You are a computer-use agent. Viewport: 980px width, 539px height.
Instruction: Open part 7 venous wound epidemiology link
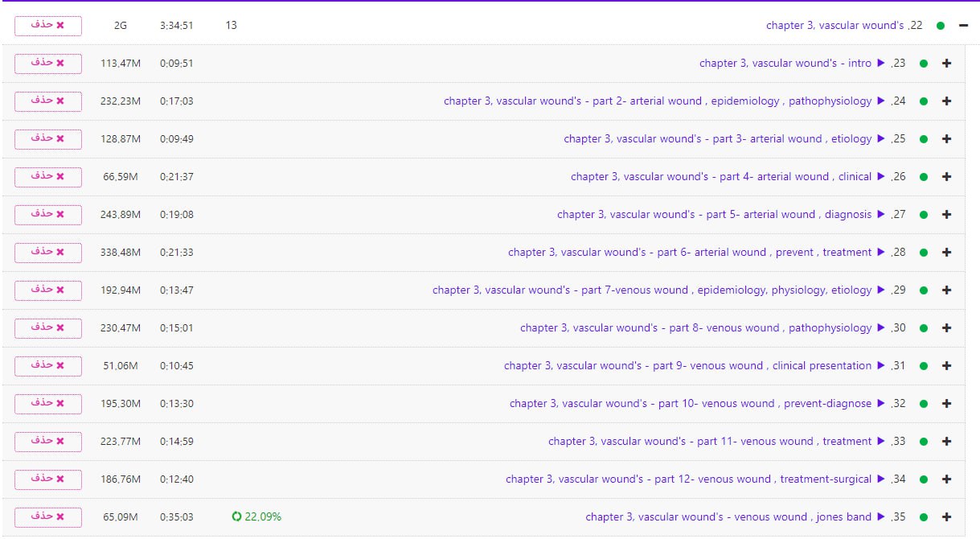pos(651,290)
